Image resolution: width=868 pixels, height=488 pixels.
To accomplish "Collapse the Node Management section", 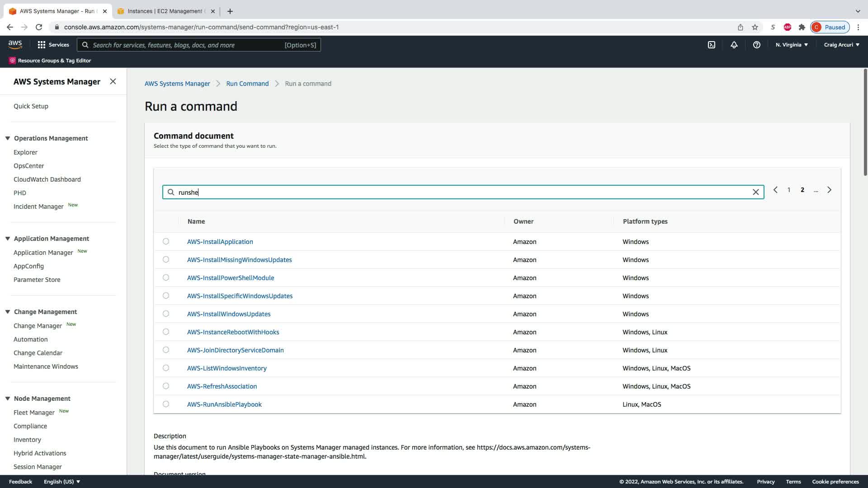I will point(8,399).
